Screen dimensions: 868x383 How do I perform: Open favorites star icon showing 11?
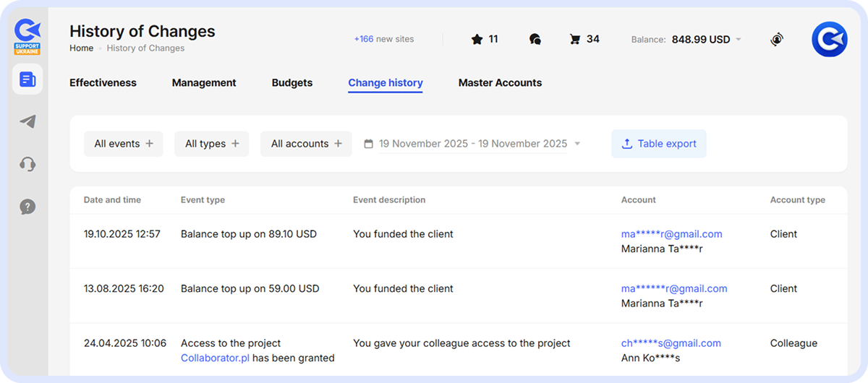(484, 40)
